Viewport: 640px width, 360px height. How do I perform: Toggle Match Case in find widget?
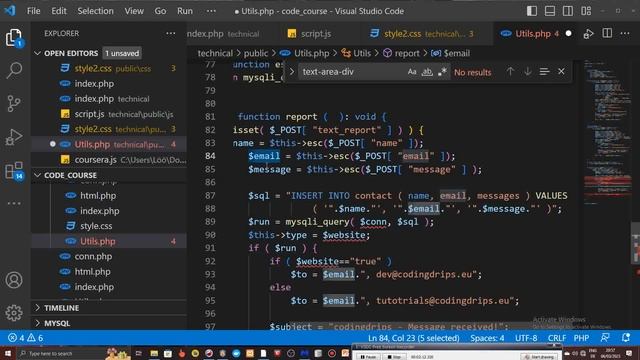412,72
